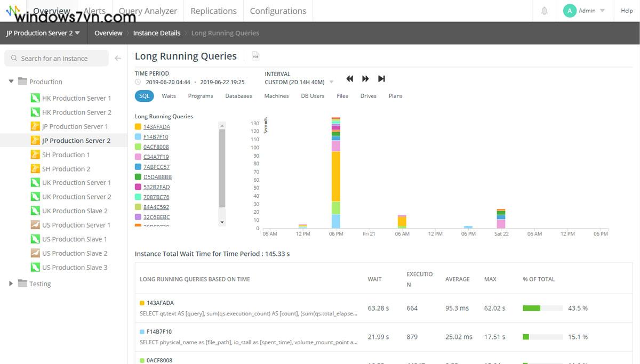Viewport: 640px width, 364px height.
Task: Step back one time interval
Action: (x=350, y=79)
